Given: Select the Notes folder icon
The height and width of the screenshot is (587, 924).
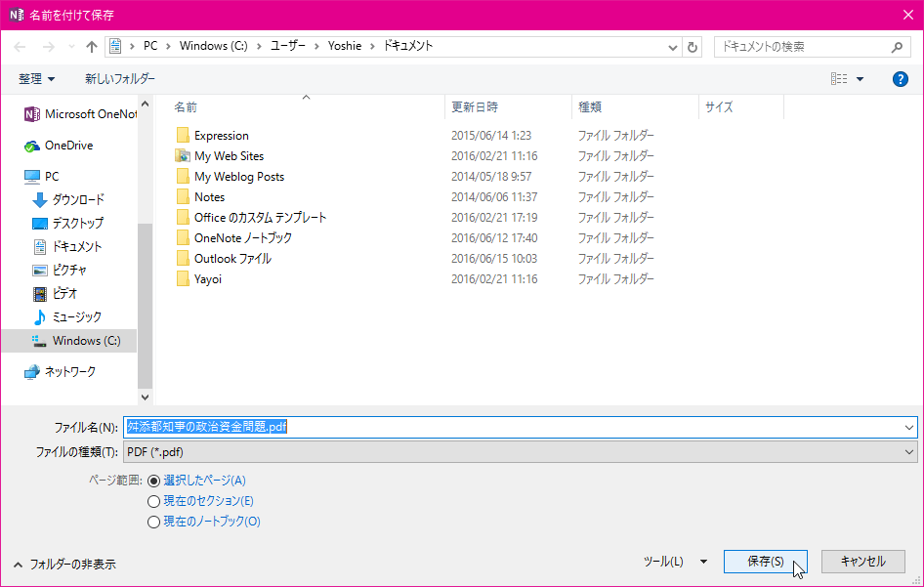Looking at the screenshot, I should [x=183, y=197].
